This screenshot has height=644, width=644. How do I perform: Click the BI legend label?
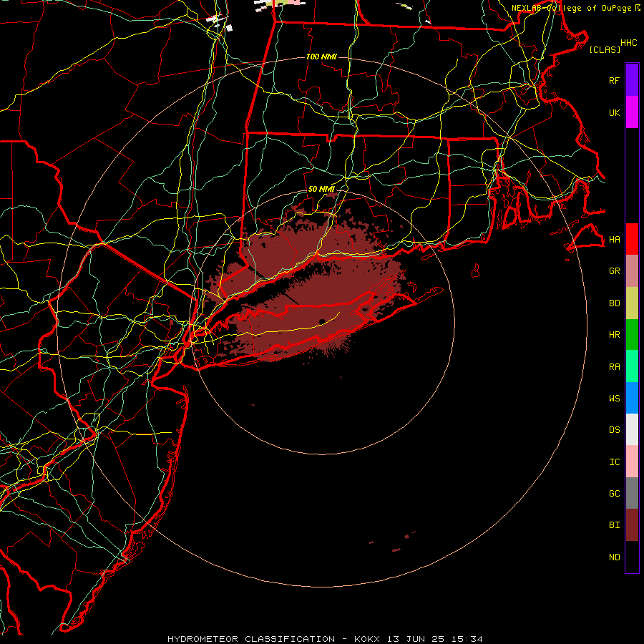[x=615, y=525]
